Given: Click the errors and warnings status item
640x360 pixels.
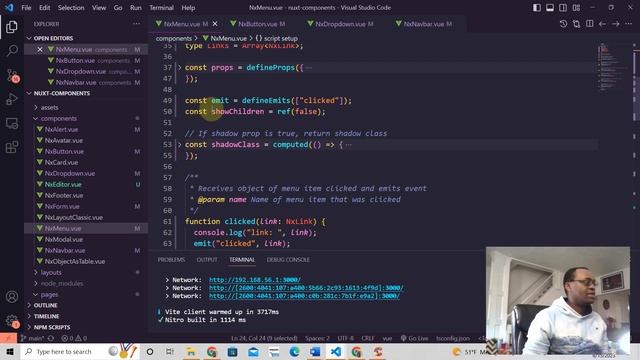Looking at the screenshot, I should [74, 338].
